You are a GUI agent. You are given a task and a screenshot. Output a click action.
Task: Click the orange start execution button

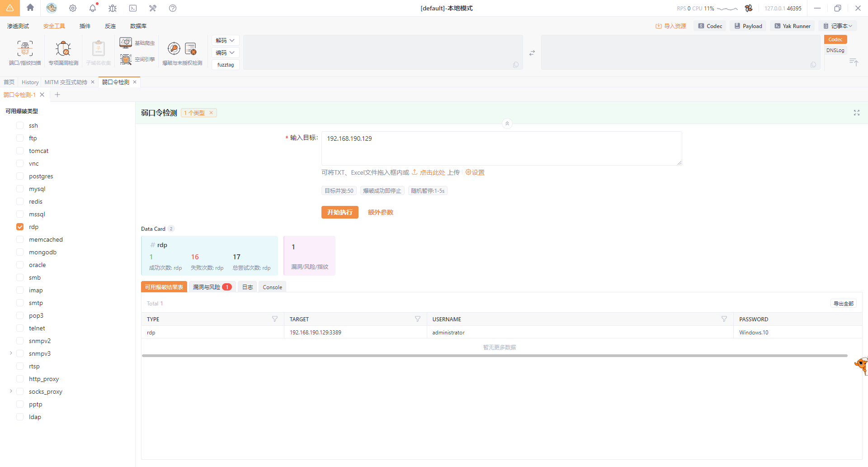(340, 212)
